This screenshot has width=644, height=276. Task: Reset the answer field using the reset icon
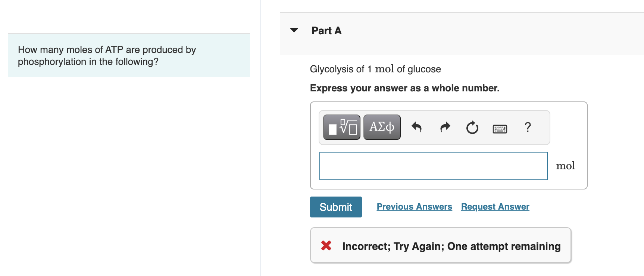(472, 127)
